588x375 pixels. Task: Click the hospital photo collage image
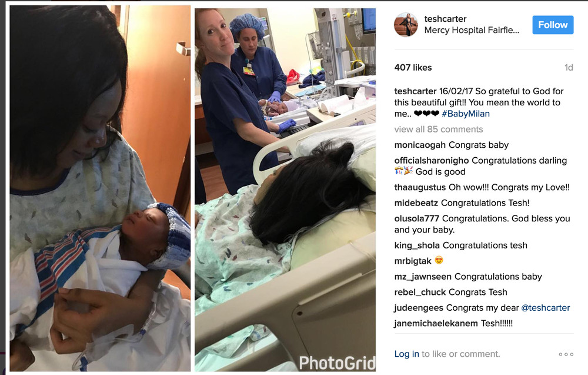[192, 188]
